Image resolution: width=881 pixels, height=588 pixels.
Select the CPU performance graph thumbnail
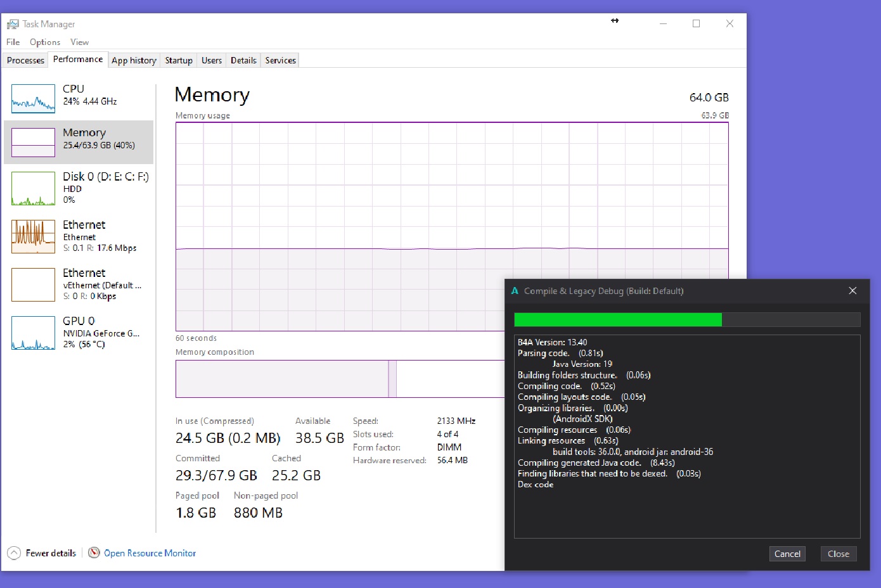click(x=33, y=99)
